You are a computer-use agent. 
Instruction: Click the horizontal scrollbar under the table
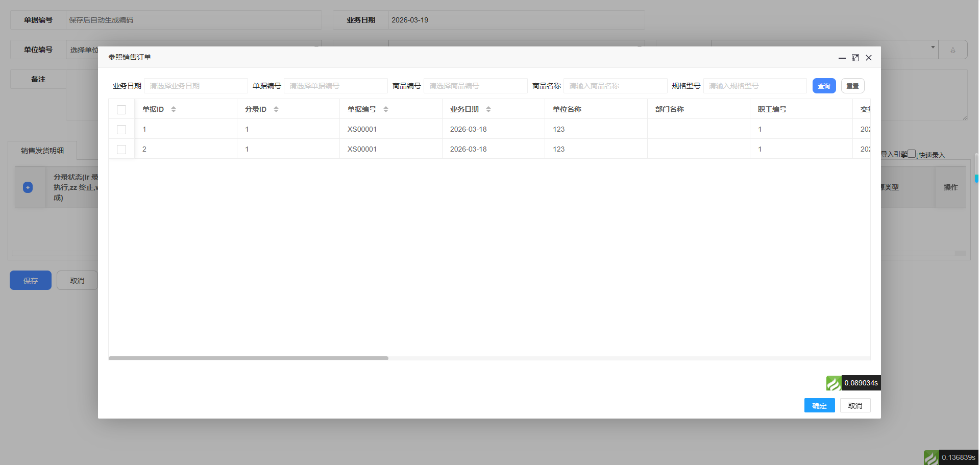pyautogui.click(x=249, y=358)
